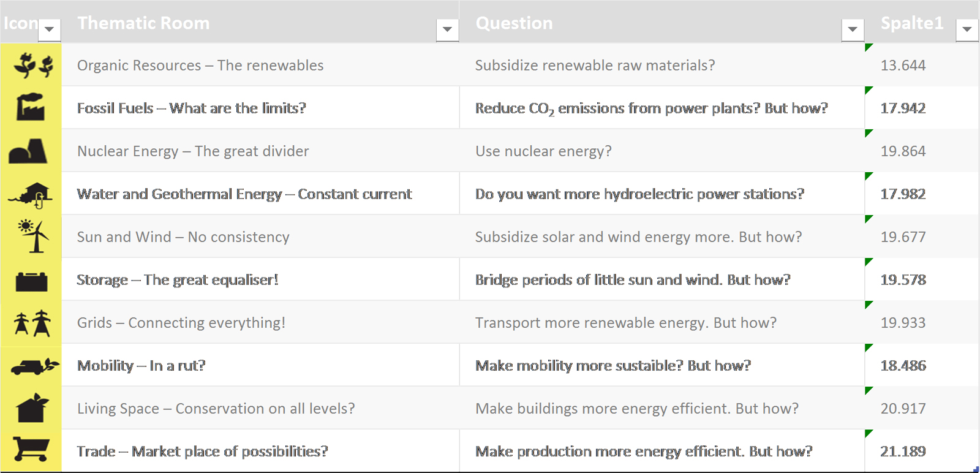Click the Organic Resources plant icon
Image resolution: width=980 pixels, height=473 pixels.
33,65
